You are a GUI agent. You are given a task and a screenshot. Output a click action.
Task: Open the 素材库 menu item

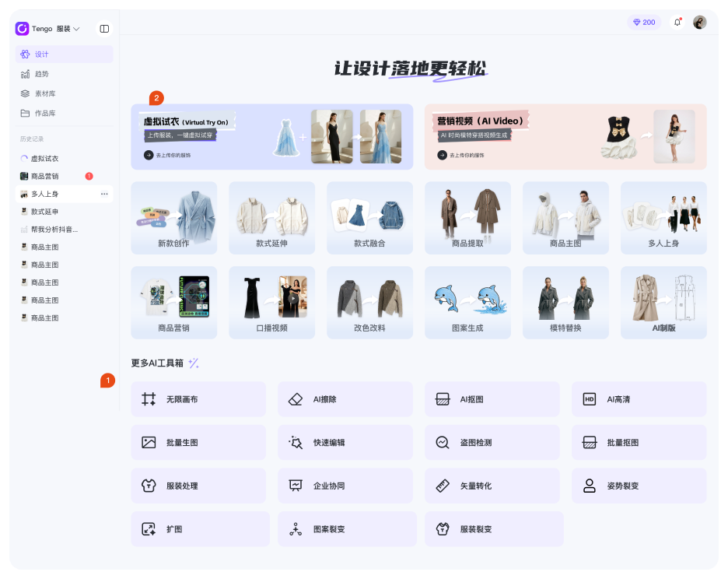coord(64,93)
